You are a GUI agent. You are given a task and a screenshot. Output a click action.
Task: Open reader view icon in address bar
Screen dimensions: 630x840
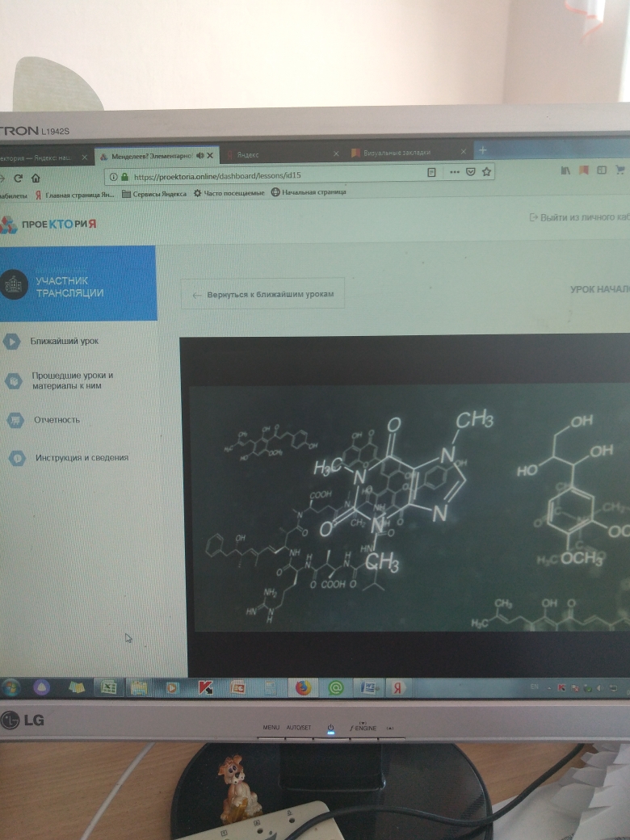tap(432, 172)
